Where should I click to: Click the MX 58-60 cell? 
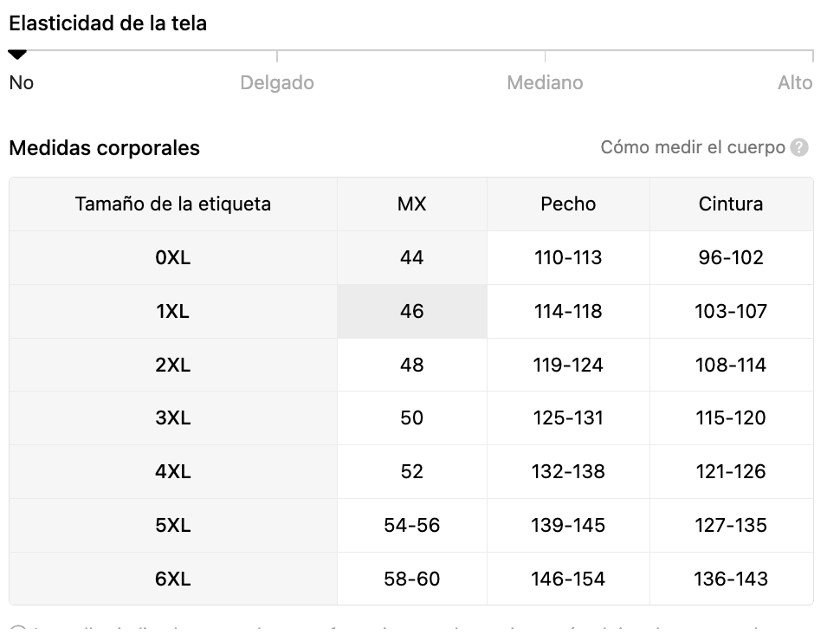point(412,579)
